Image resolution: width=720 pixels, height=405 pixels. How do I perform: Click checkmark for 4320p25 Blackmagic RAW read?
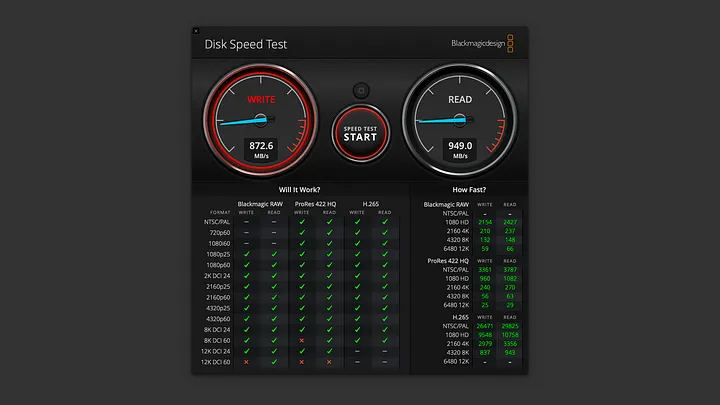tap(274, 308)
